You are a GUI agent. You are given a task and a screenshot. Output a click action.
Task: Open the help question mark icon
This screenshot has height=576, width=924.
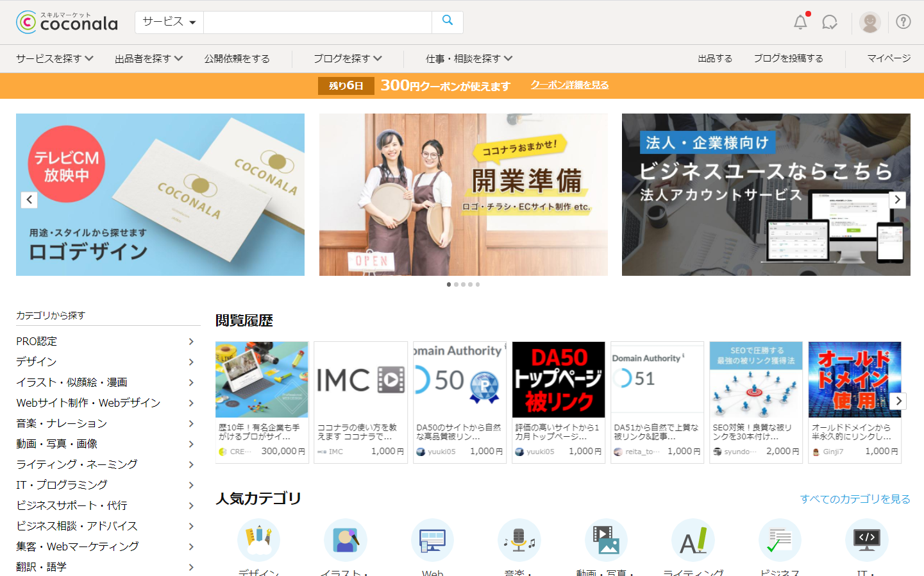tap(903, 22)
